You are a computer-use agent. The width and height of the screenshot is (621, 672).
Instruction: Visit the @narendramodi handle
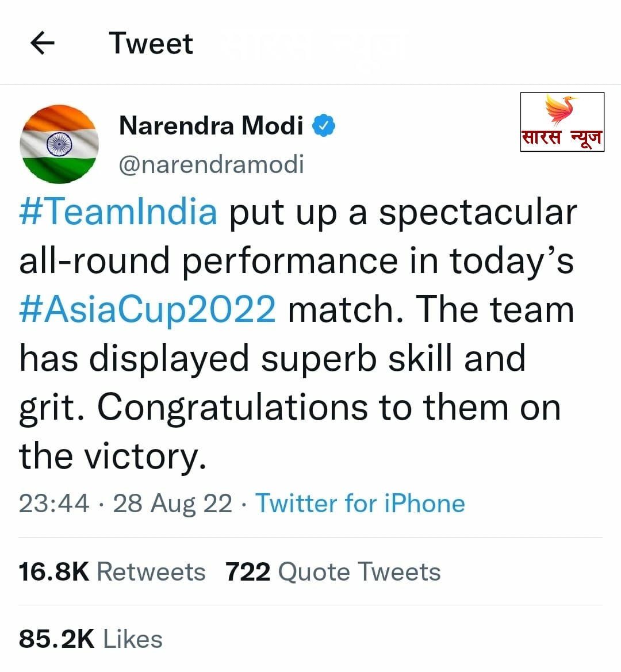click(211, 164)
